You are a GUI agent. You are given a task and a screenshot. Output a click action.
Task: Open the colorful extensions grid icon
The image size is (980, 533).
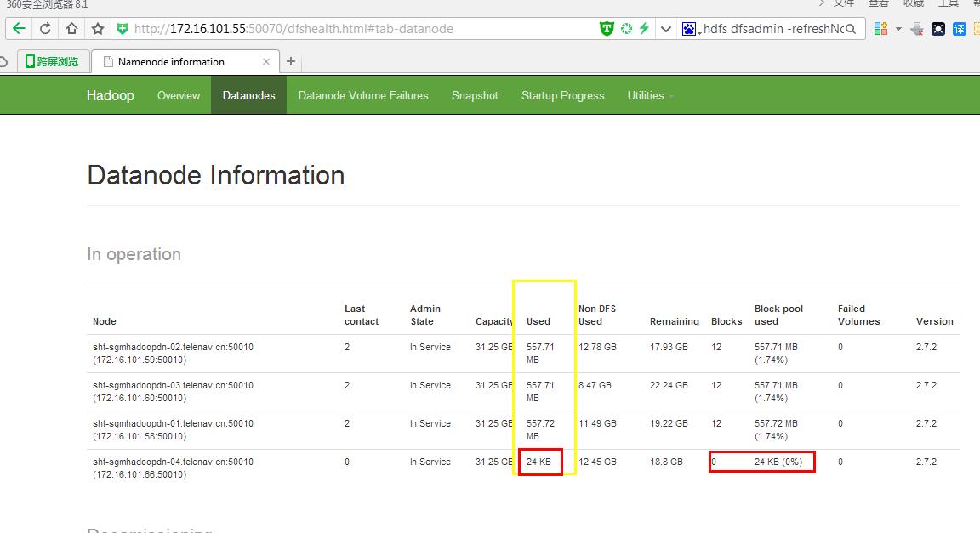[880, 29]
